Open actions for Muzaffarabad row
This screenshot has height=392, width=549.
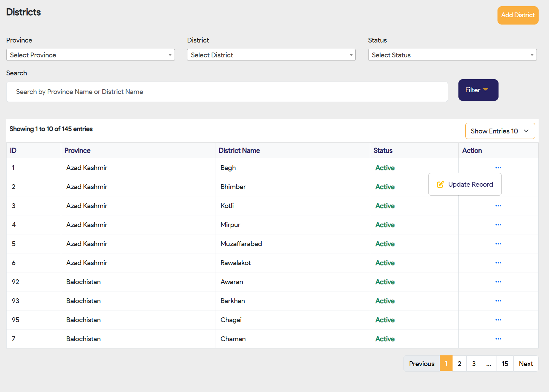498,244
